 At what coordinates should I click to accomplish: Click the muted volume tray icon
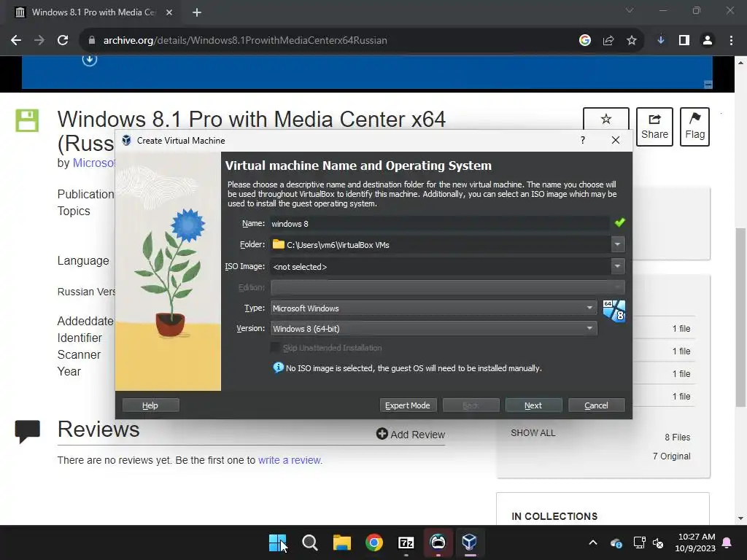tap(658, 542)
